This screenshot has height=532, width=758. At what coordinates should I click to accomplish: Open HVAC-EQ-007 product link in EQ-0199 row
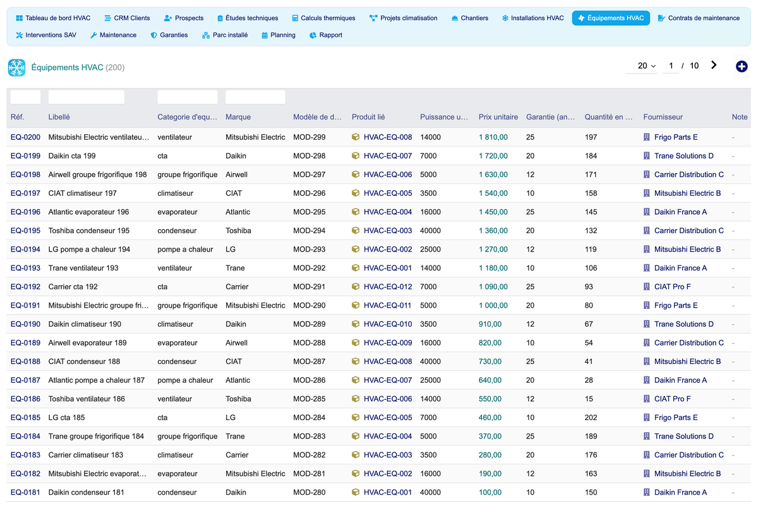coord(388,156)
